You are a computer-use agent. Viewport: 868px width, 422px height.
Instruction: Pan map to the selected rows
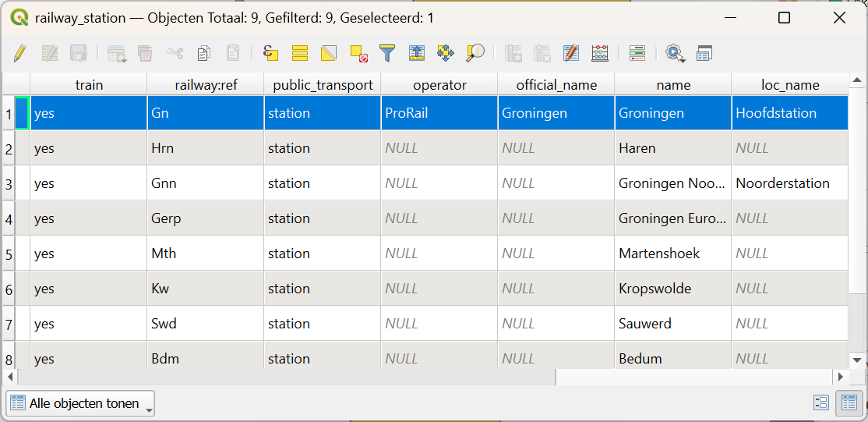coord(446,53)
